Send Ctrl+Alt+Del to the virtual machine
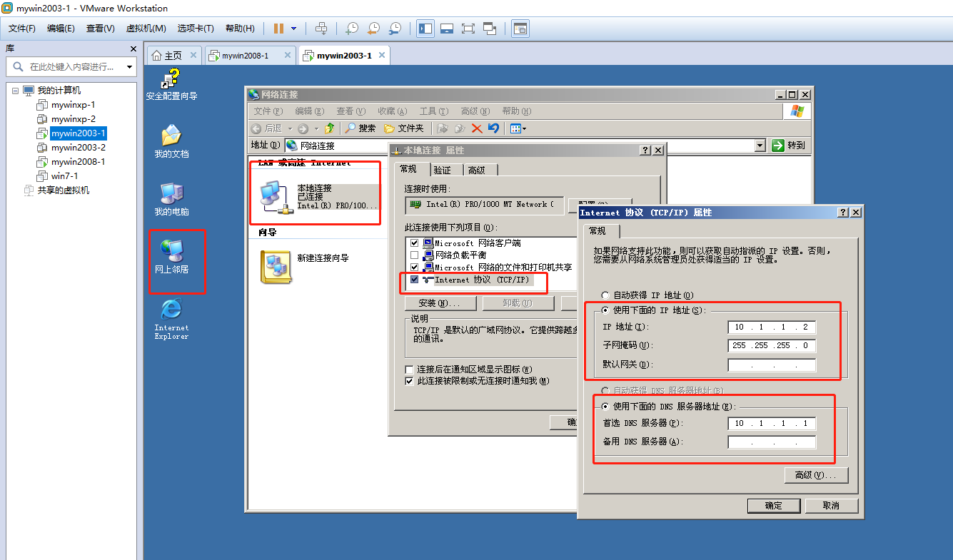953x560 pixels. pyautogui.click(x=321, y=29)
